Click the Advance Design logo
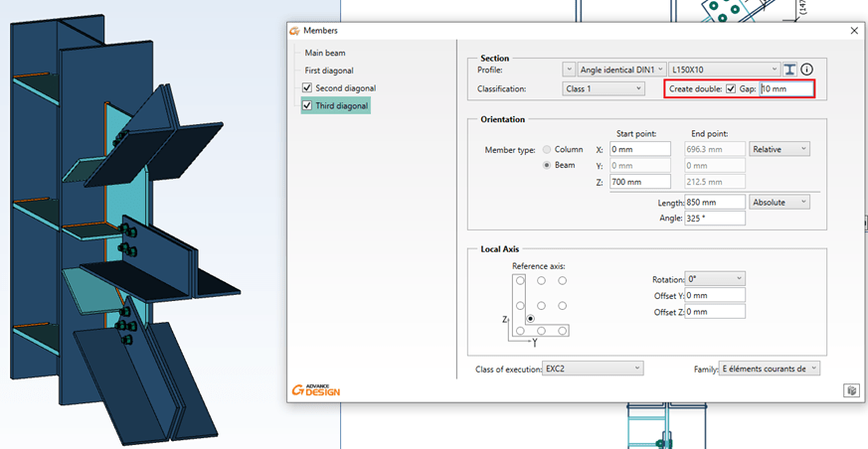868x449 pixels. [316, 388]
